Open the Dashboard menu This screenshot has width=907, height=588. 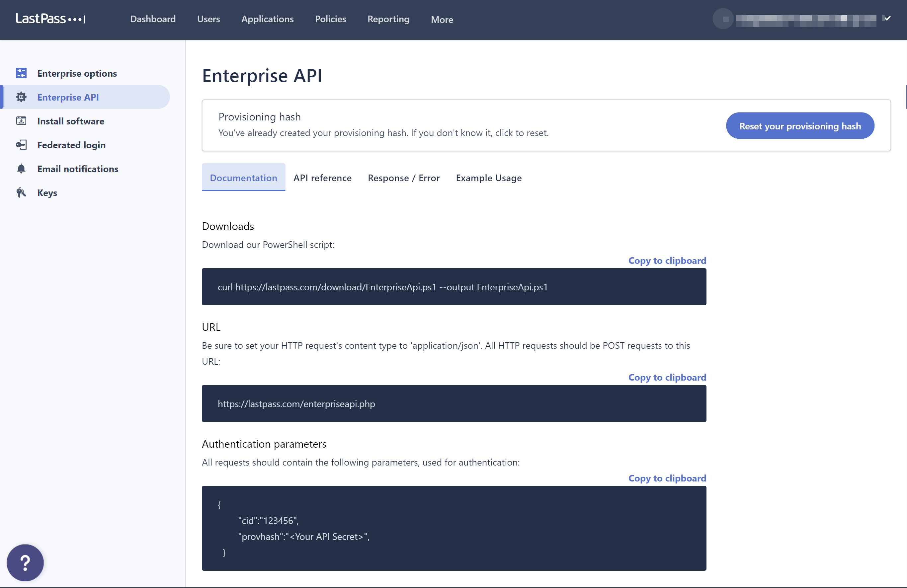point(153,19)
